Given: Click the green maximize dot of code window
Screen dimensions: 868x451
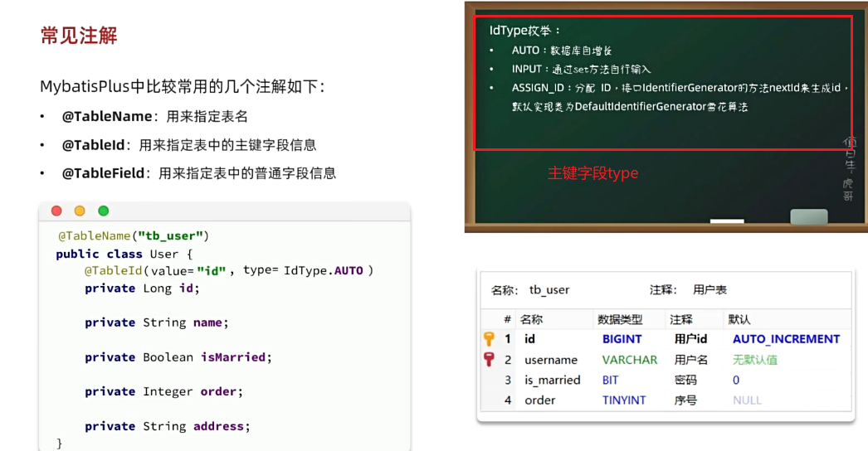Looking at the screenshot, I should click(x=103, y=211).
